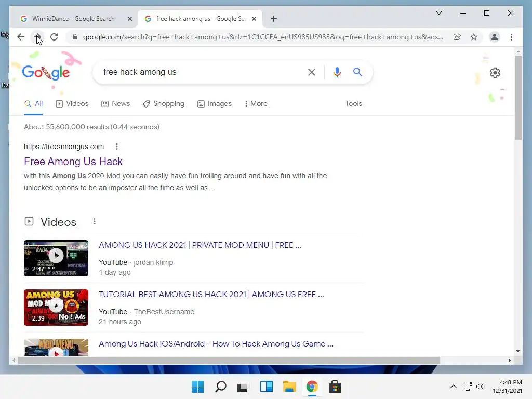Click the address bar URL
The height and width of the screenshot is (399, 532).
tap(263, 37)
